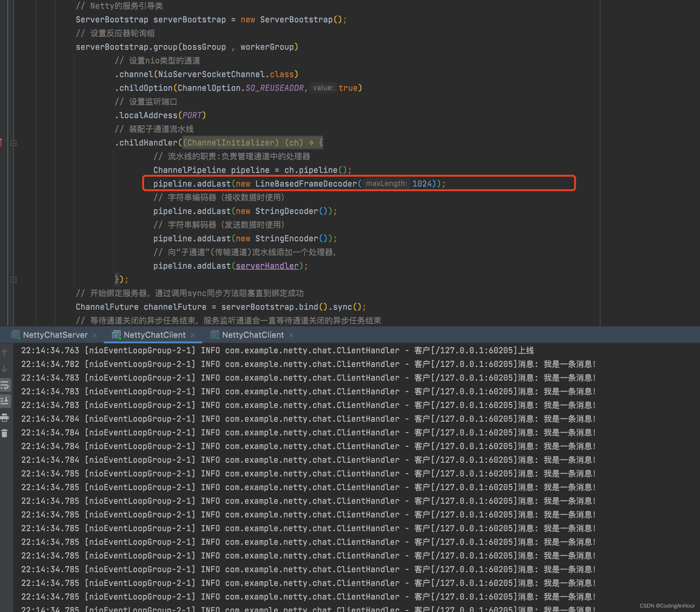Close the inactive NettyChatClient run tab
This screenshot has width=700, height=612.
coord(291,335)
